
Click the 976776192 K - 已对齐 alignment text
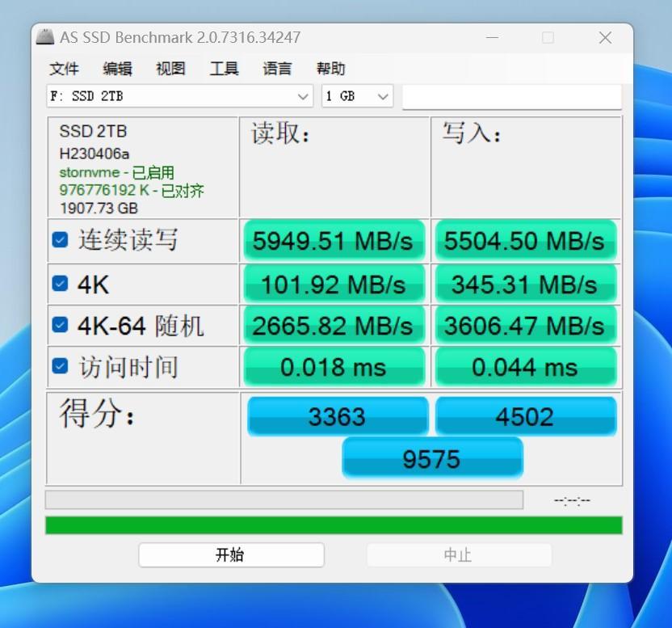click(x=132, y=190)
